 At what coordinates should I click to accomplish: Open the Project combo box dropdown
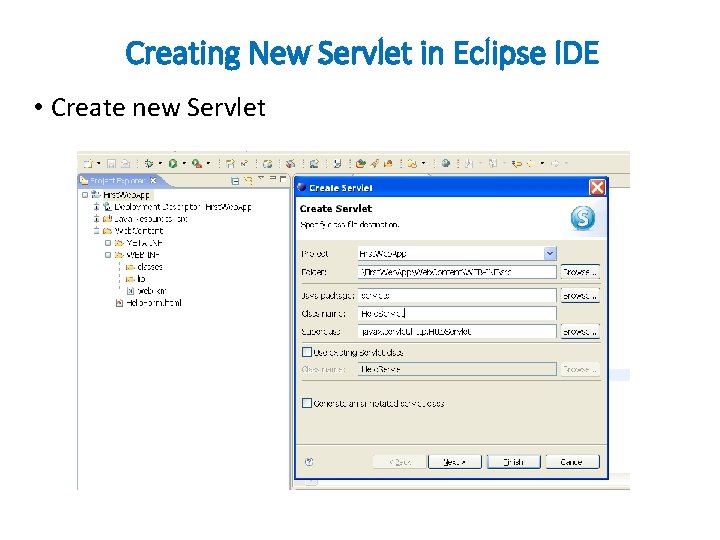(x=550, y=253)
